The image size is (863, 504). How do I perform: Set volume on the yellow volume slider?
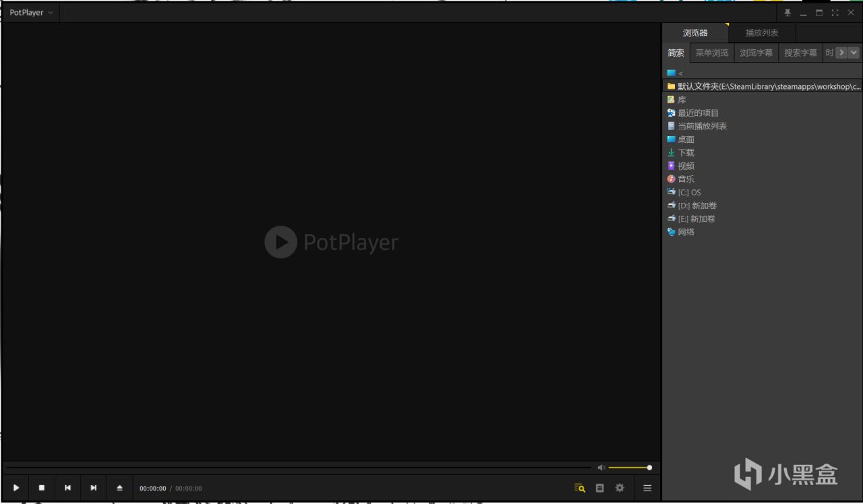[x=630, y=468]
